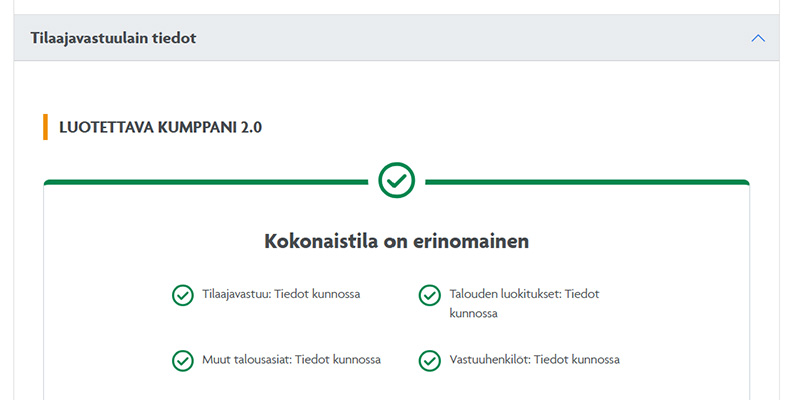
Task: Click empty space in the grey accordion header
Action: 450,38
